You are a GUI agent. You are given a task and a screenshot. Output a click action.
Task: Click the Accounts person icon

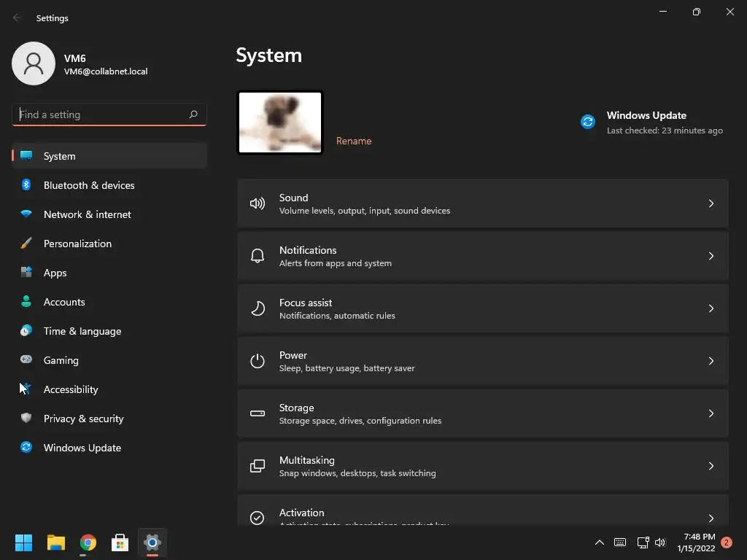26,301
